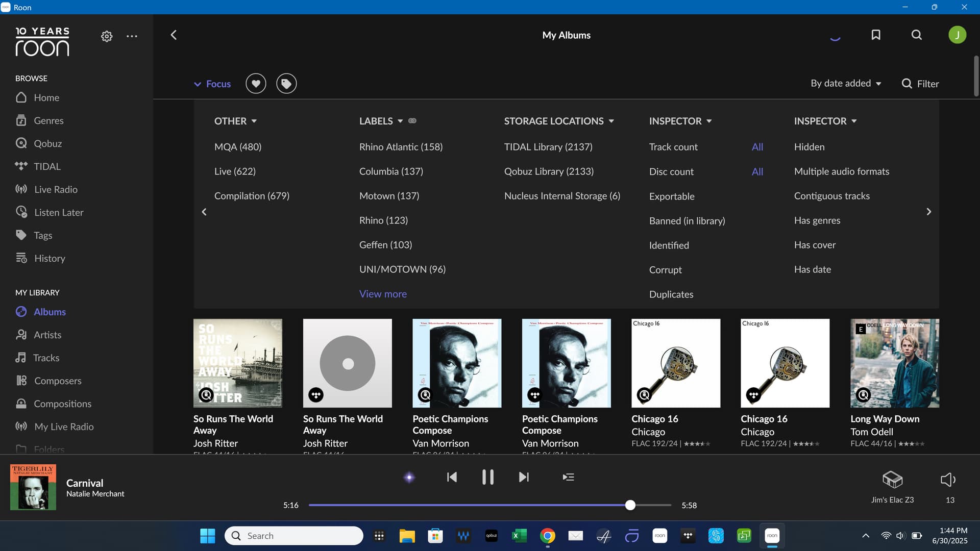Open bookmarks icon in header
This screenshot has height=551, width=980.
point(876,35)
